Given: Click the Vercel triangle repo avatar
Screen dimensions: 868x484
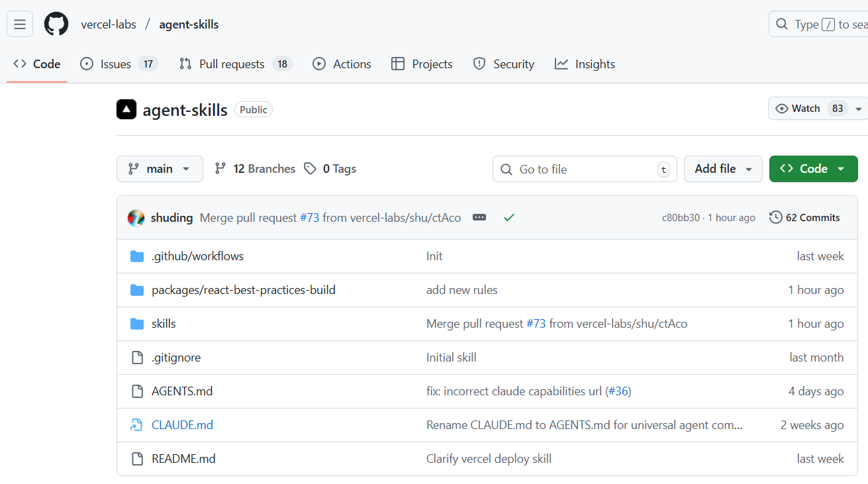Looking at the screenshot, I should point(126,109).
